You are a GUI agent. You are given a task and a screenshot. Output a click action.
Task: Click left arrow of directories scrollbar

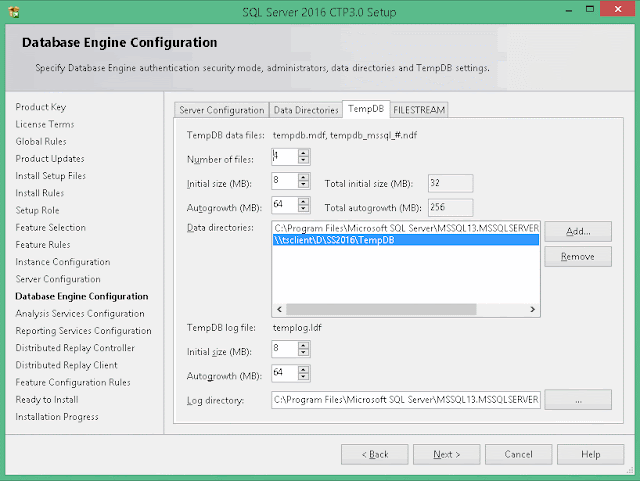(x=279, y=310)
